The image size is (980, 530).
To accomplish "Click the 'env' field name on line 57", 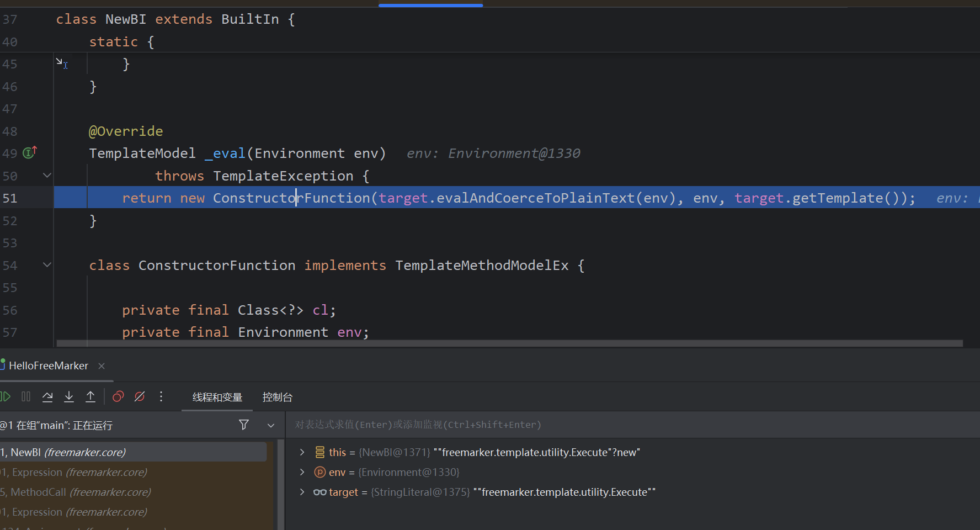I will tap(349, 332).
